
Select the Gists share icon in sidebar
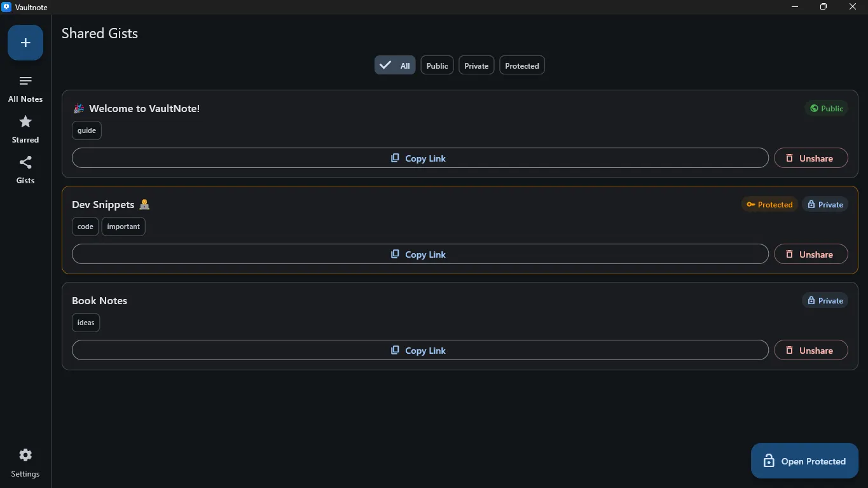[x=25, y=162]
